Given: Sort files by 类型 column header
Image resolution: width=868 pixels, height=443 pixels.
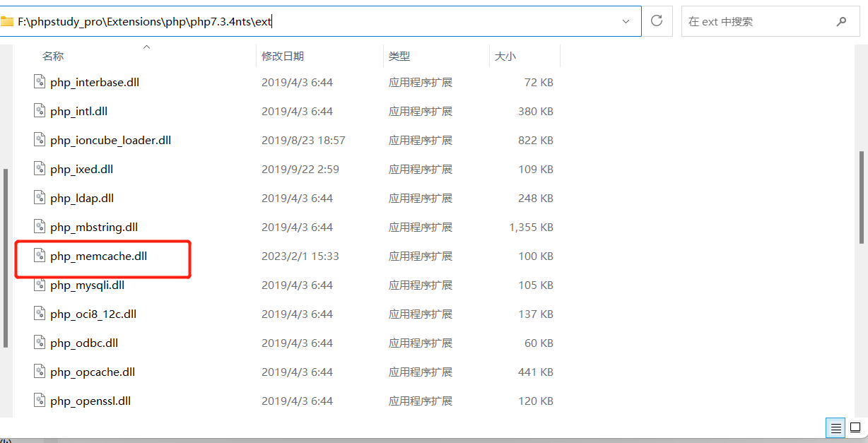Looking at the screenshot, I should (x=399, y=57).
